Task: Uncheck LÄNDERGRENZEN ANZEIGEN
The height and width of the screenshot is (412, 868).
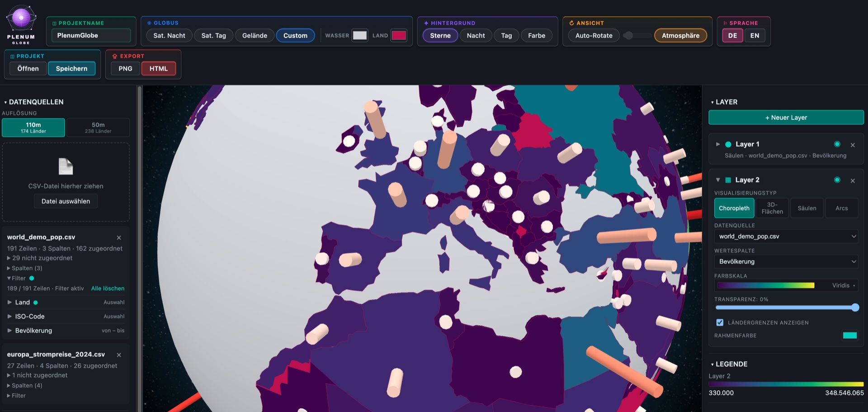Action: (719, 322)
